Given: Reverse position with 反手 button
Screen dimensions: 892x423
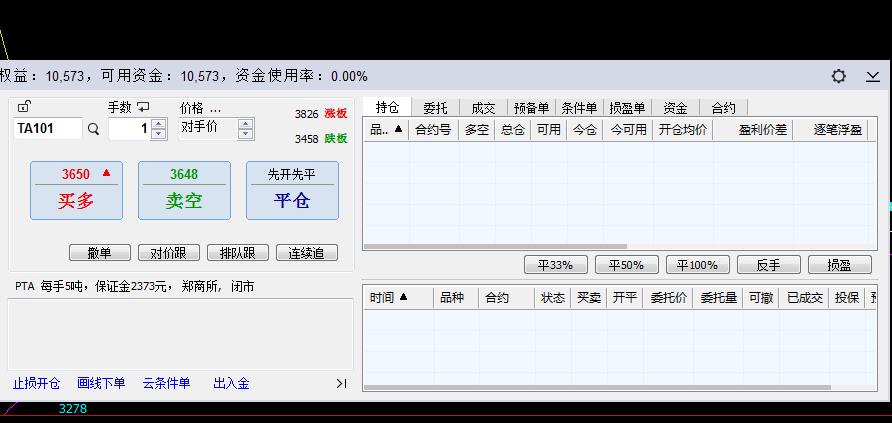Looking at the screenshot, I should (x=769, y=265).
